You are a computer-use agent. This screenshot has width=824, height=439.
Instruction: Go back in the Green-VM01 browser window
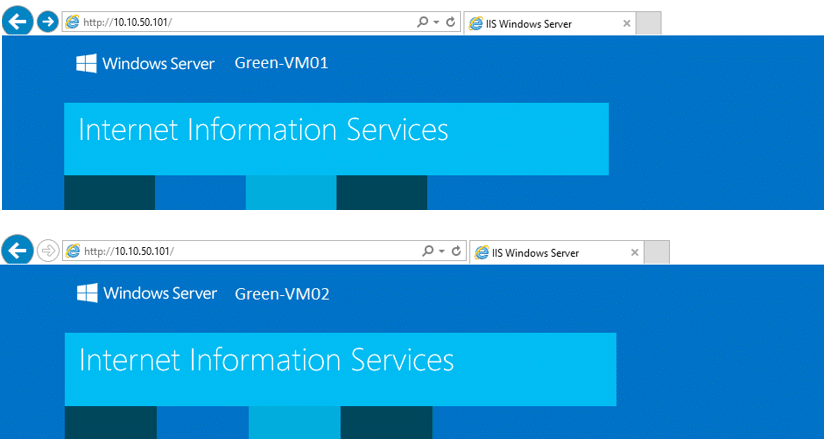18,22
